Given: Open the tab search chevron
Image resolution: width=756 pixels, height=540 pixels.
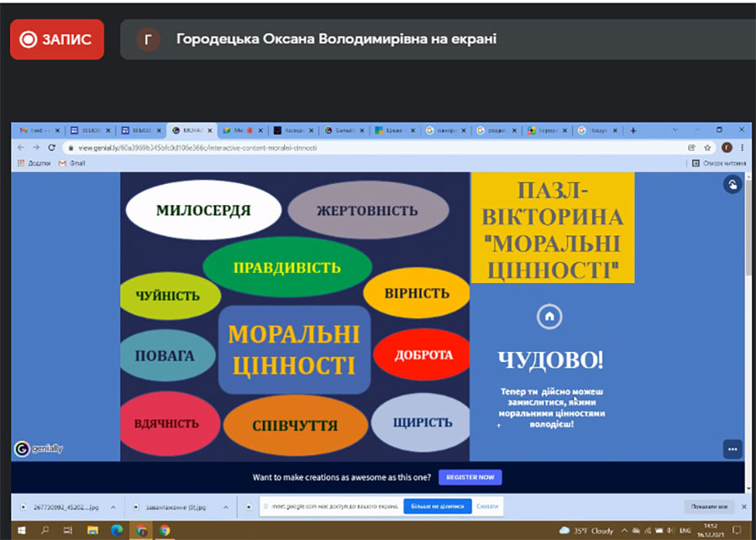Looking at the screenshot, I should tap(675, 129).
